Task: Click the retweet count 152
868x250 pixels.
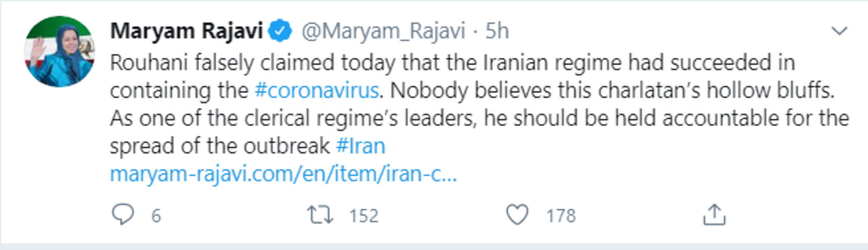Action: [x=364, y=216]
